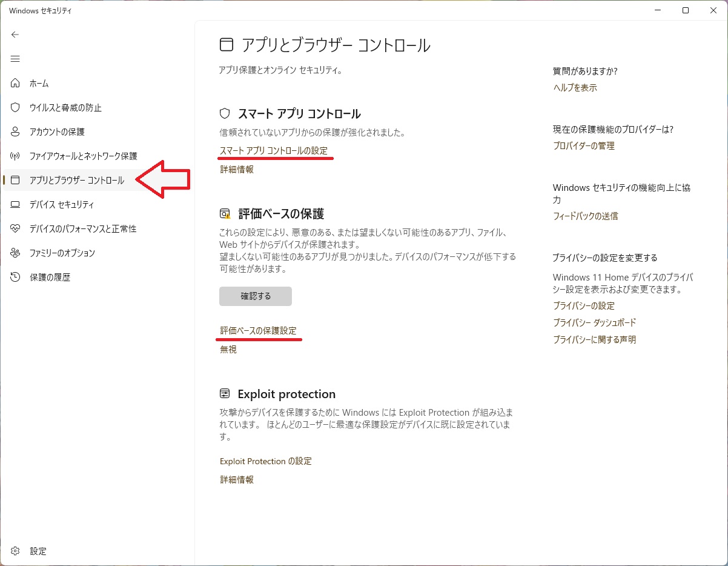The height and width of the screenshot is (566, 728).
Task: Click the 評価ベースの保護 warning icon
Action: pos(225,213)
